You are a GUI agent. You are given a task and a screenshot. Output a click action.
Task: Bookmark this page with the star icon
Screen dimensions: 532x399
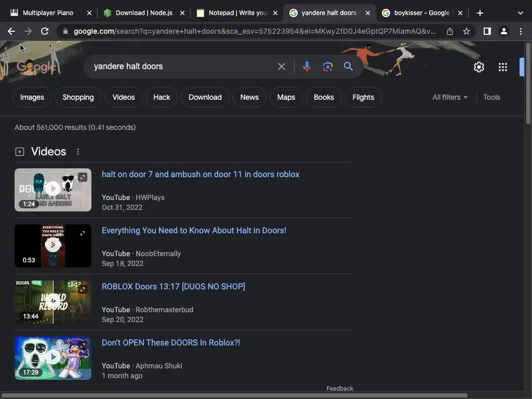(467, 31)
